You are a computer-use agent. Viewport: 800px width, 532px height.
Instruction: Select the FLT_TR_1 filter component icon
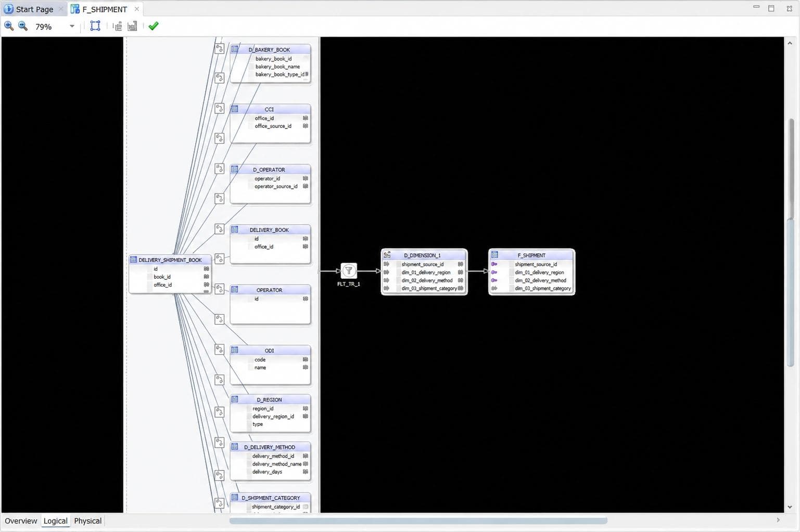[x=349, y=270]
